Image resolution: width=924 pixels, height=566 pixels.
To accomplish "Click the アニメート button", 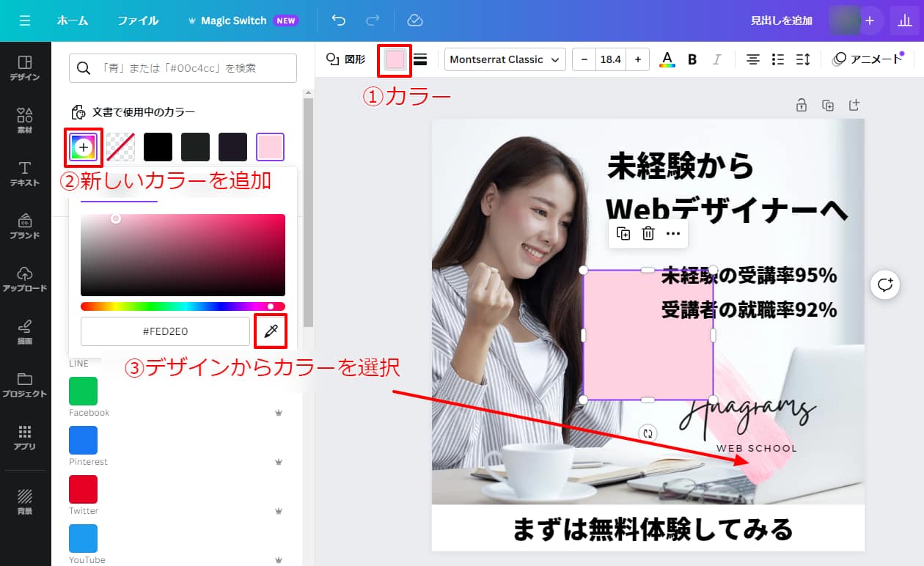I will (868, 59).
